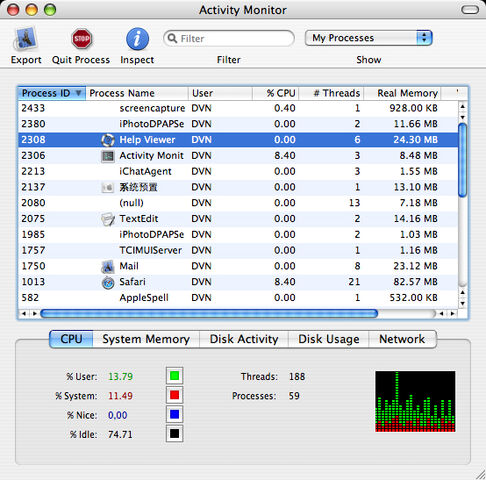The image size is (486, 480).
Task: Sort by # Threads column header
Action: click(331, 93)
